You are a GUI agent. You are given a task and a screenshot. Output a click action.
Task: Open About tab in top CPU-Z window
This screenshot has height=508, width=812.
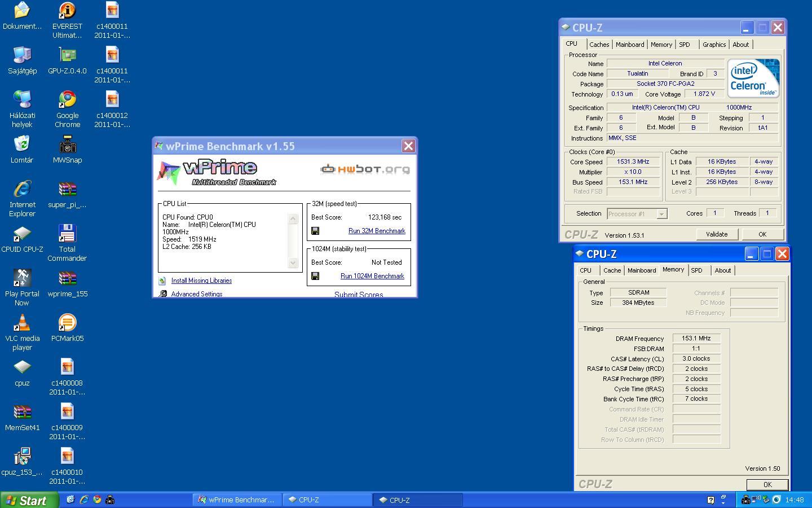(x=740, y=45)
